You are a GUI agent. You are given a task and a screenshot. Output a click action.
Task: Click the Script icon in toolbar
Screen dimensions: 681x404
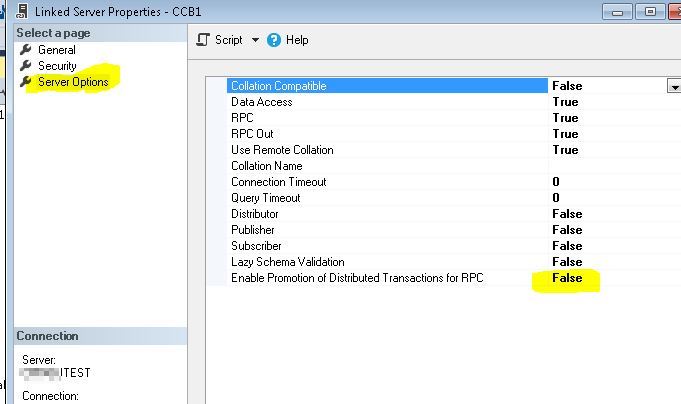203,40
